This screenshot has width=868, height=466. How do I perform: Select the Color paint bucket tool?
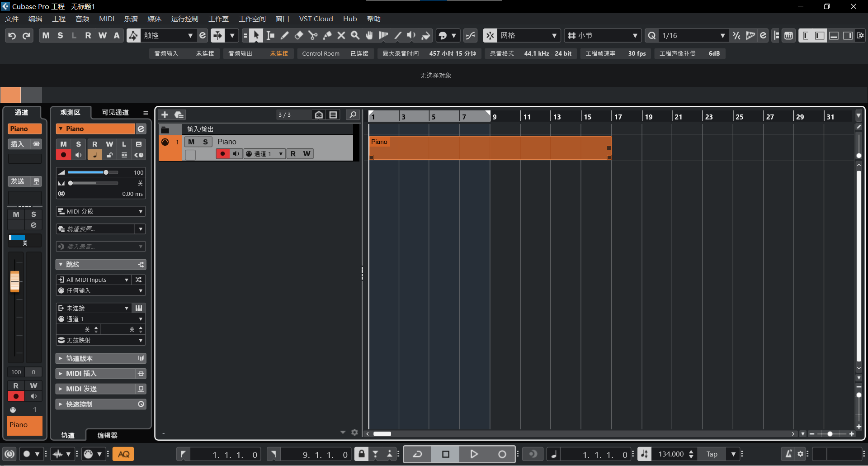[x=426, y=36]
